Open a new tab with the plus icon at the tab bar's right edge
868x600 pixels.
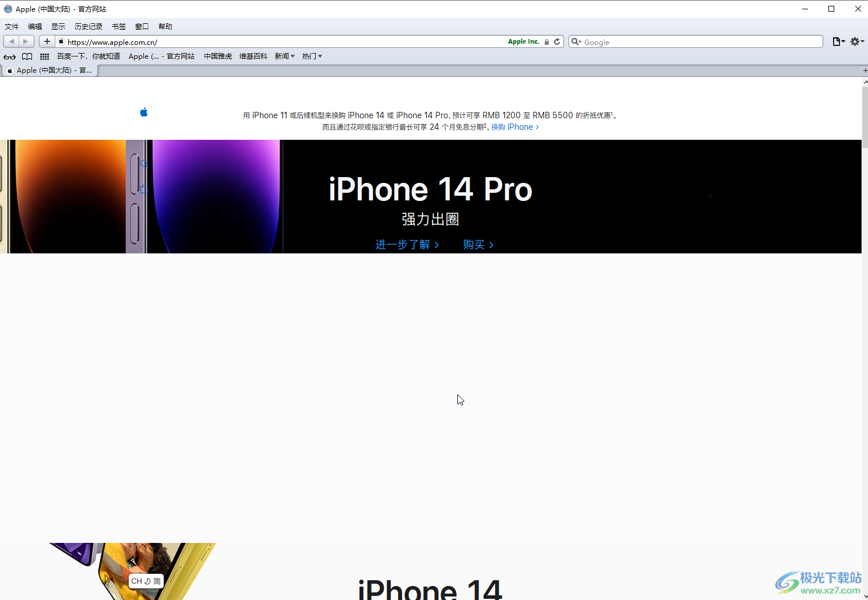point(865,70)
